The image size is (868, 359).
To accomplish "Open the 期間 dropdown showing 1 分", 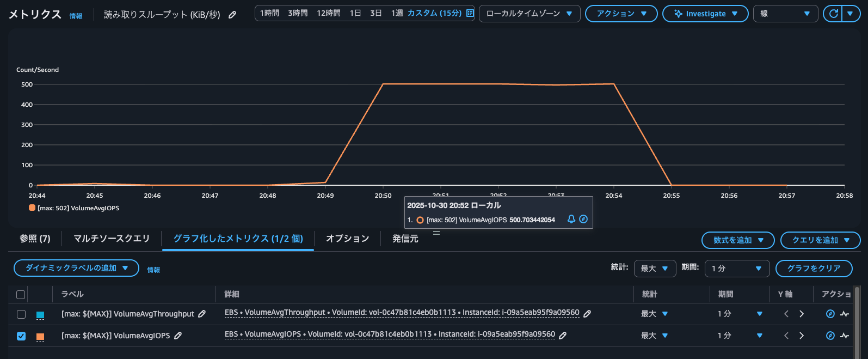I will point(736,269).
